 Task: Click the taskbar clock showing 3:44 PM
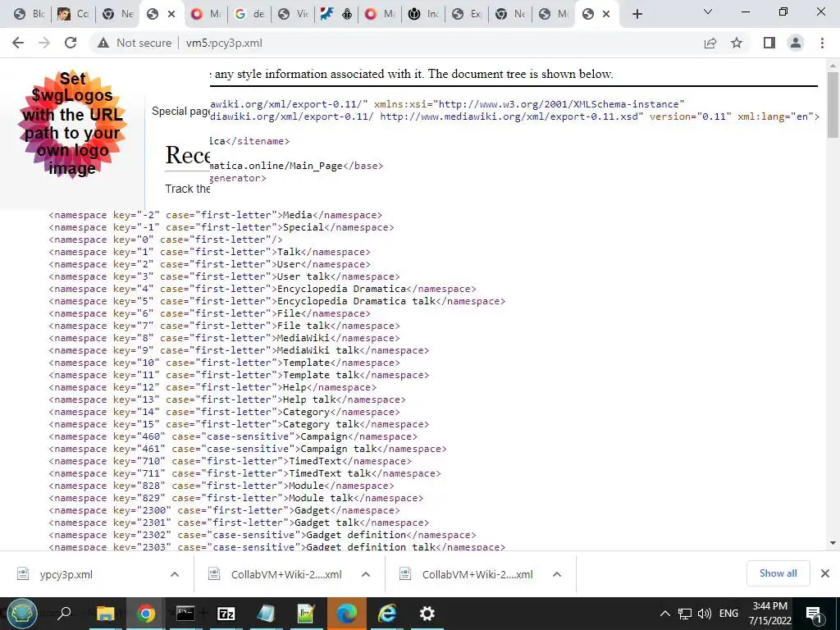pos(769,614)
